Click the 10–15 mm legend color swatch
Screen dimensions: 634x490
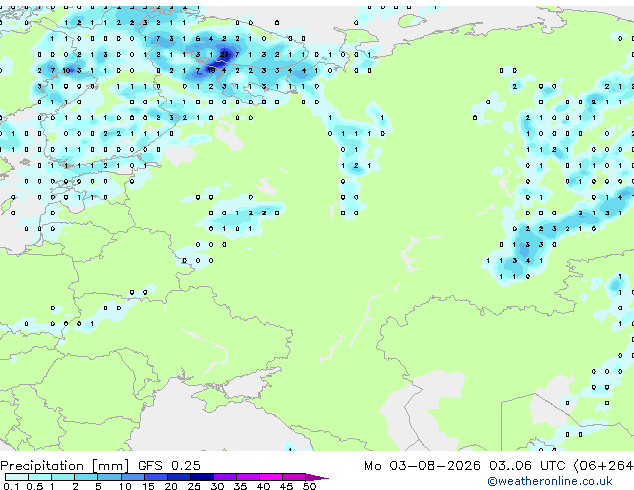click(132, 477)
